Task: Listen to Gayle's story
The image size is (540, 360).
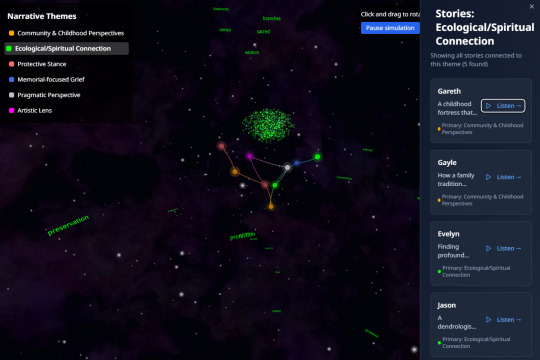Action: (x=503, y=177)
